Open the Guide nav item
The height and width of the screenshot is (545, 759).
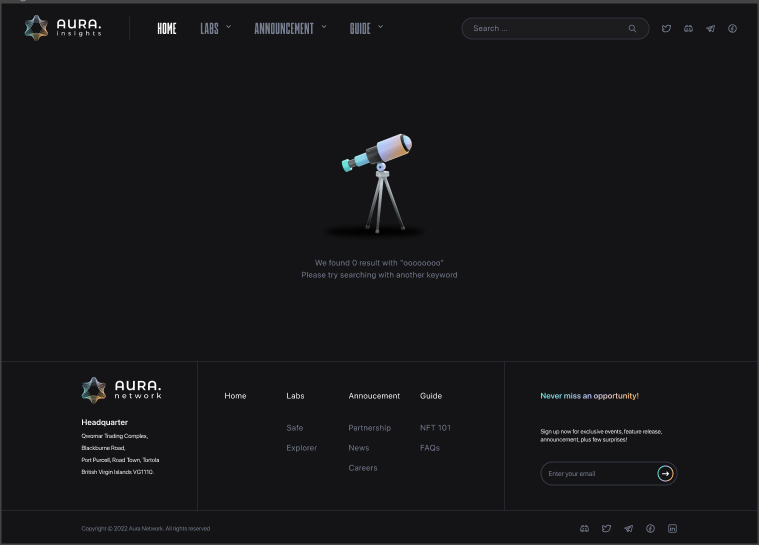(x=360, y=29)
